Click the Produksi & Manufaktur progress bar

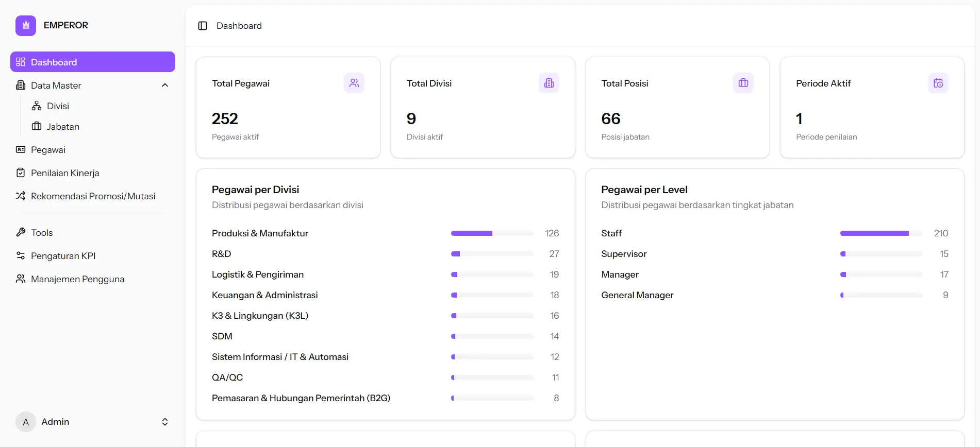pos(492,233)
